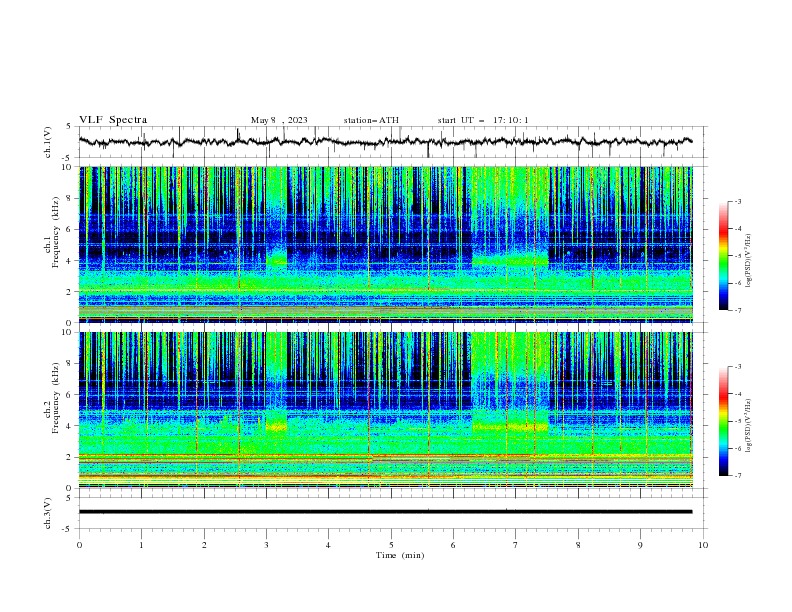The image size is (792, 612).
Task: Click time axis tick label "0"
Action: (79, 545)
